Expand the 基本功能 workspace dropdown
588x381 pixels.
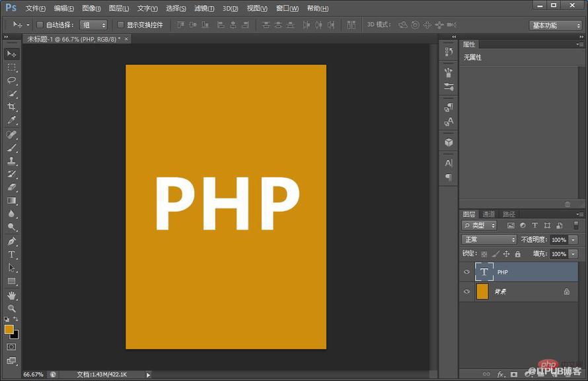click(x=556, y=25)
